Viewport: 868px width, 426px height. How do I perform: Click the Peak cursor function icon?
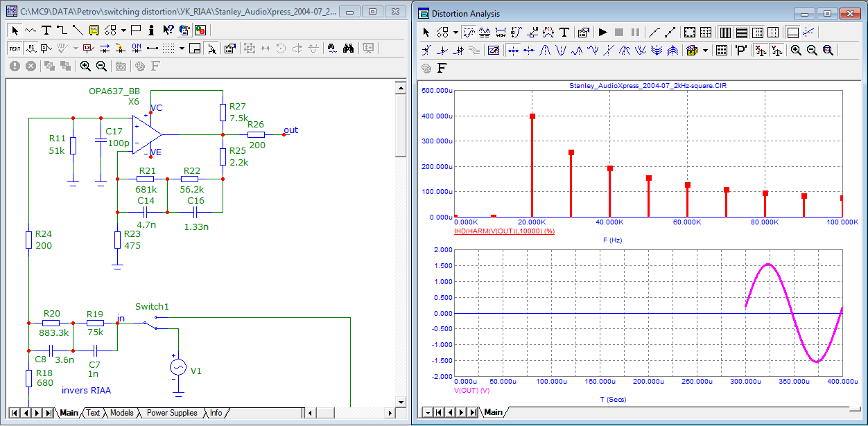click(x=546, y=50)
